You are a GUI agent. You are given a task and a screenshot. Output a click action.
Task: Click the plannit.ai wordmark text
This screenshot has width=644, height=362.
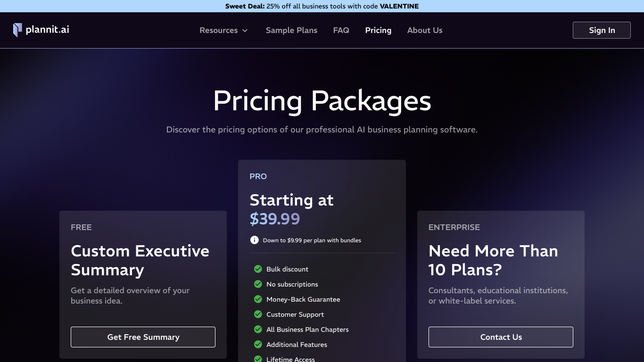pos(47,30)
